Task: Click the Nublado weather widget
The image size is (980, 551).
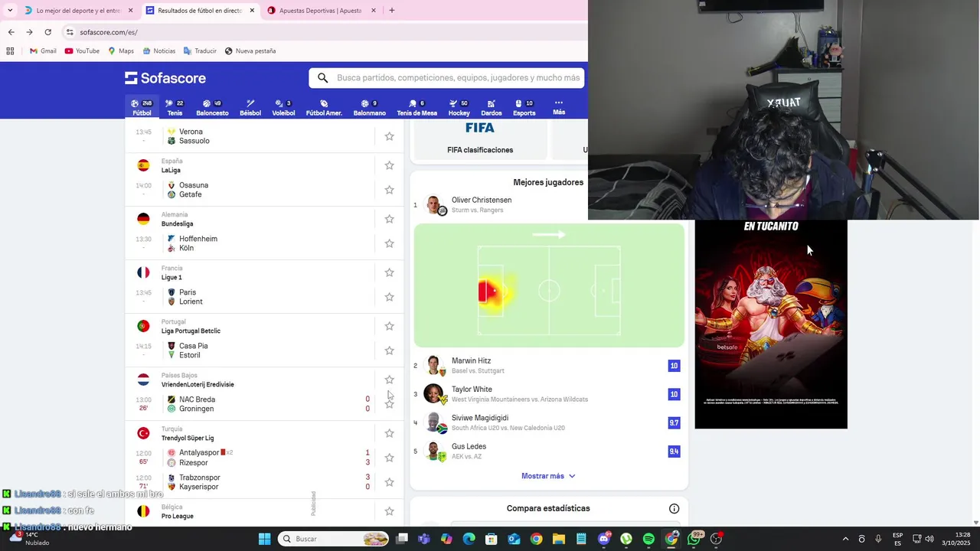Action: pyautogui.click(x=29, y=539)
